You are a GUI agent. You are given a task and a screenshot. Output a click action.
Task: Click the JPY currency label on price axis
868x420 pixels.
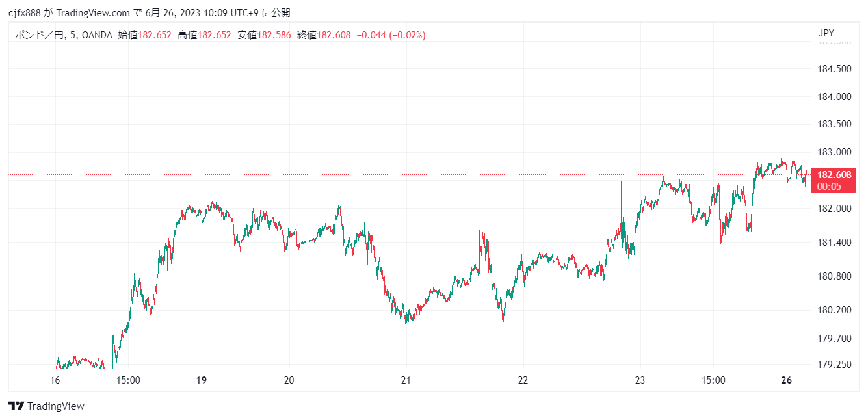826,33
